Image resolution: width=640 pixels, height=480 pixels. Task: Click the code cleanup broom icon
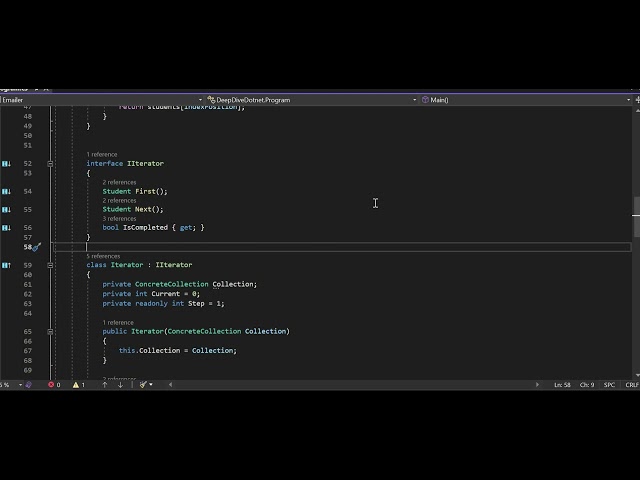143,384
